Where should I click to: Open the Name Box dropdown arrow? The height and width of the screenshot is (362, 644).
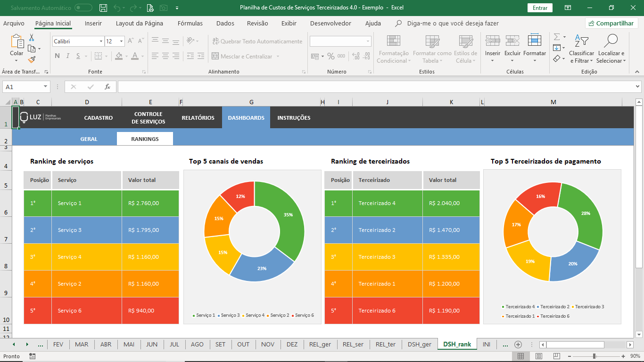click(x=46, y=87)
